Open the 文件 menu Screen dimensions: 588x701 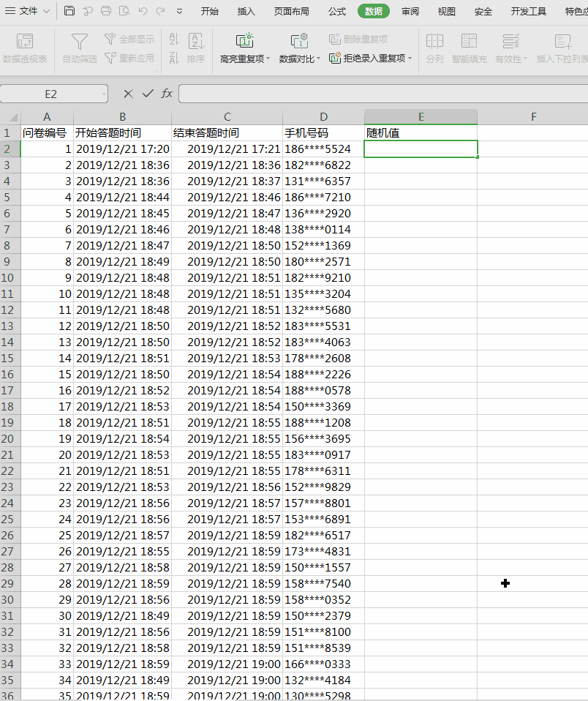pyautogui.click(x=27, y=11)
